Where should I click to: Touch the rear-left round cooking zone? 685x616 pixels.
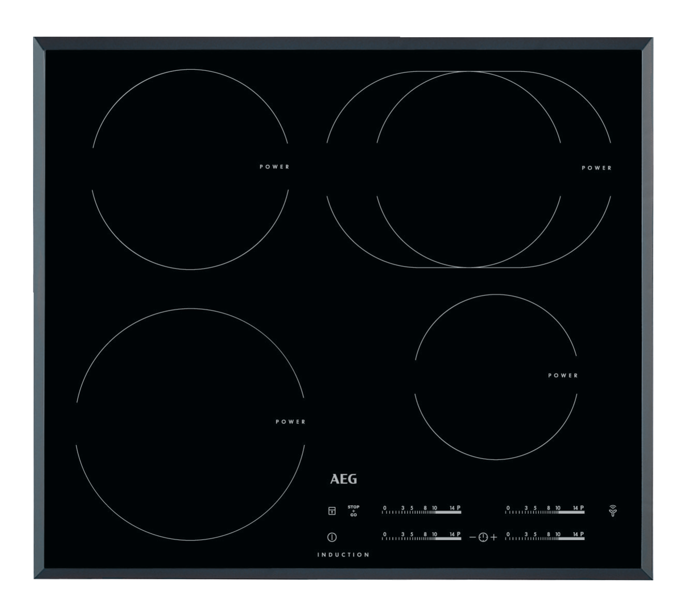pyautogui.click(x=190, y=169)
